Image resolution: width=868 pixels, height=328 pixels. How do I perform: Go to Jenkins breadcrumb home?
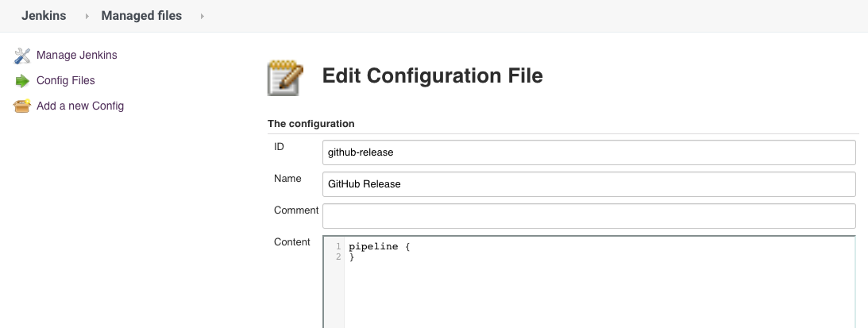(44, 16)
